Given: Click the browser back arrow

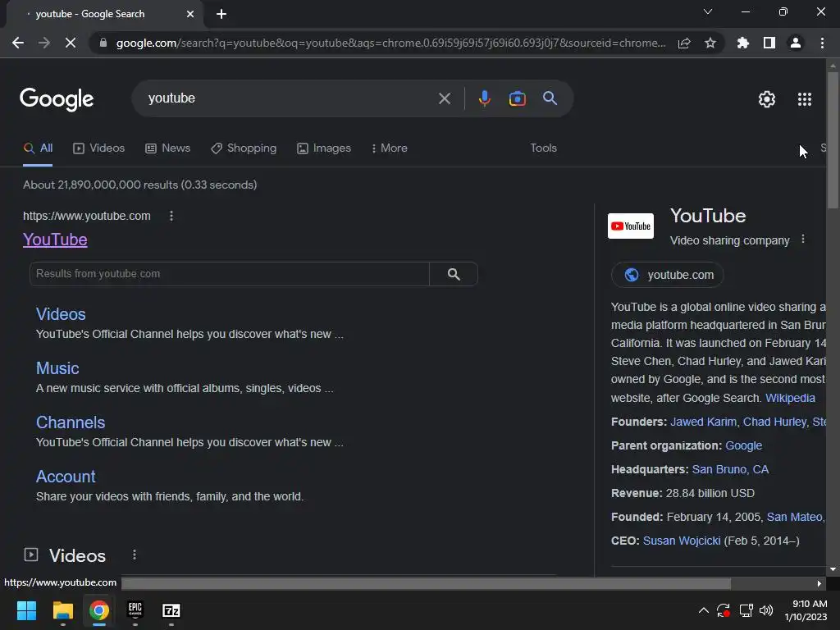Looking at the screenshot, I should [18, 43].
